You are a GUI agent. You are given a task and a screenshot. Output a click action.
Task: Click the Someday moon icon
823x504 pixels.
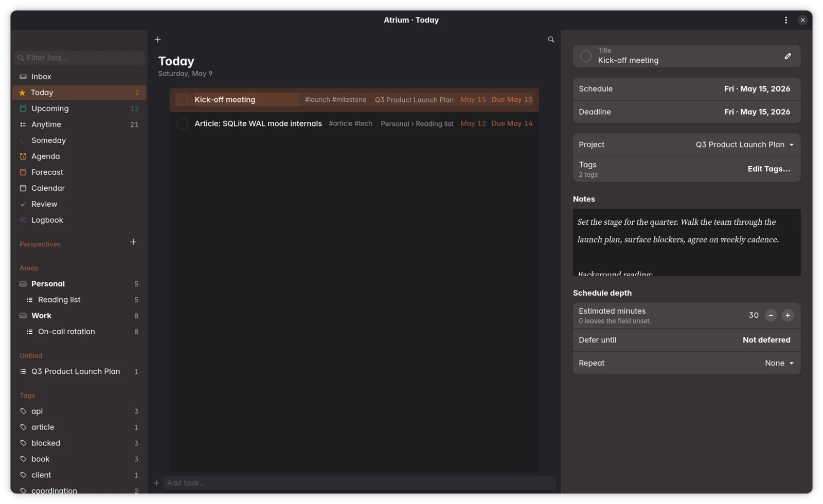tap(23, 140)
